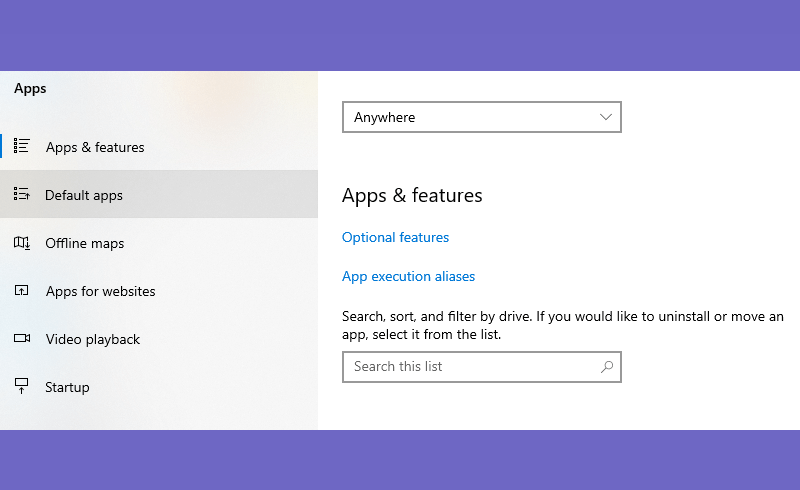The image size is (800, 490).
Task: Click the Default apps sidebar icon
Action: (x=21, y=194)
